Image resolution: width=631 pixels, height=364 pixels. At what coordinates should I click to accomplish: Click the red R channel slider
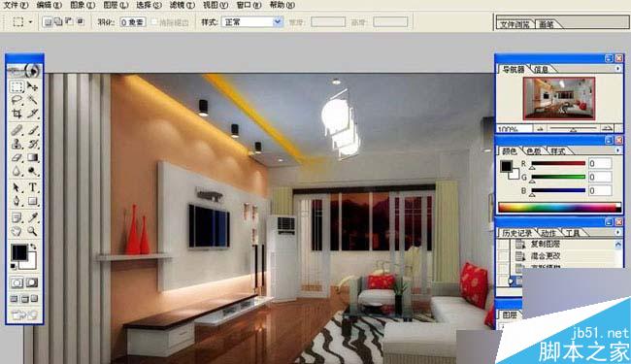(558, 164)
